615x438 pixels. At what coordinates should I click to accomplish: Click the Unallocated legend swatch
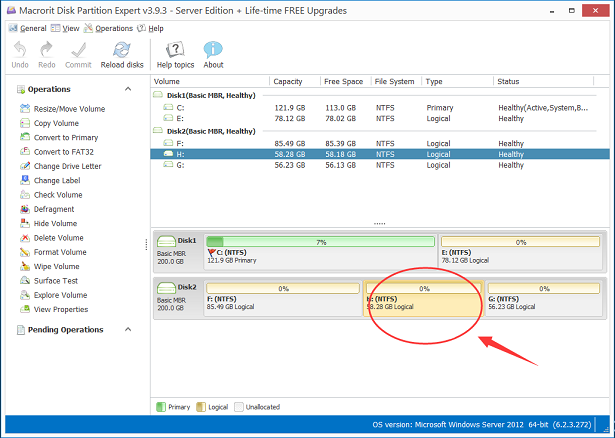(238, 407)
